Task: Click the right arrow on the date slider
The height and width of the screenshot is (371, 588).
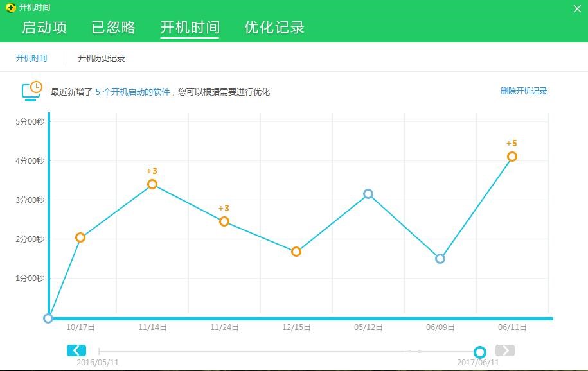Action: pos(504,350)
